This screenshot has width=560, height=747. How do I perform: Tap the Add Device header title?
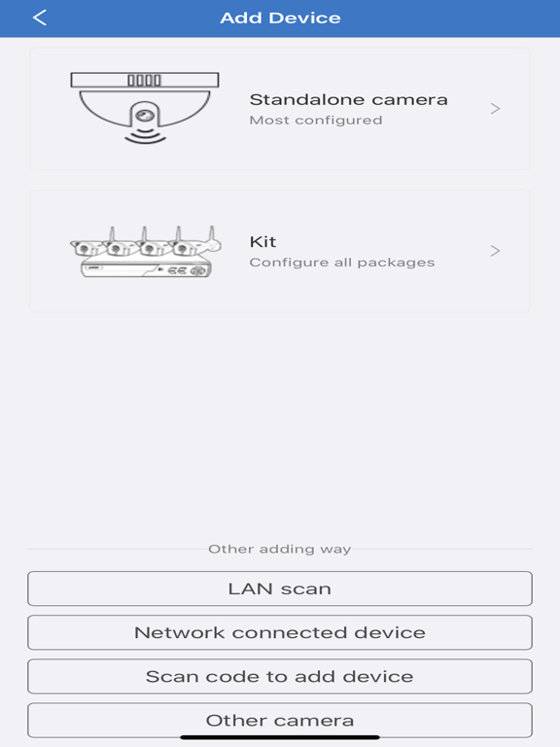tap(280, 18)
